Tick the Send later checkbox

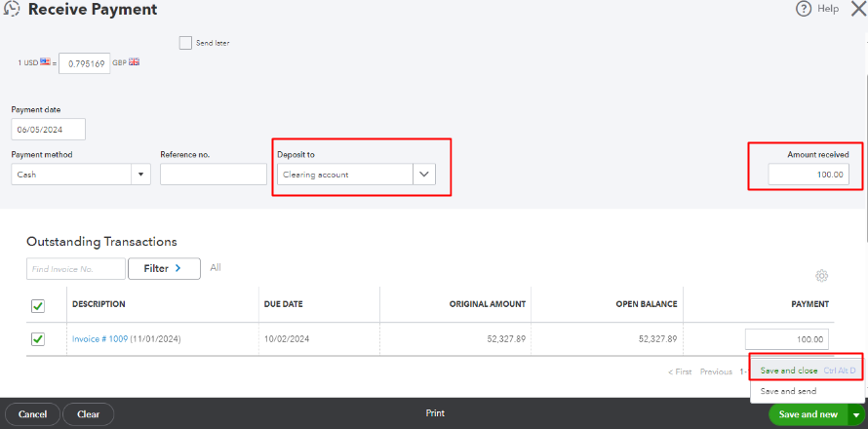click(185, 43)
